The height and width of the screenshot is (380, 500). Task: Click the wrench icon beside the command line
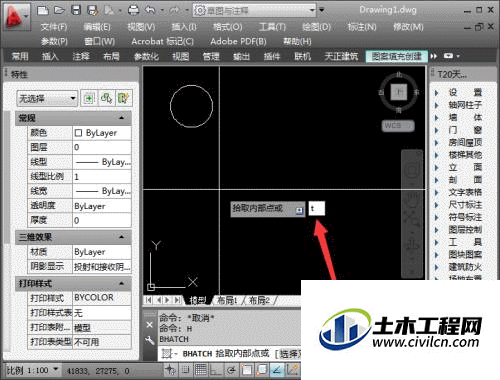tap(150, 340)
